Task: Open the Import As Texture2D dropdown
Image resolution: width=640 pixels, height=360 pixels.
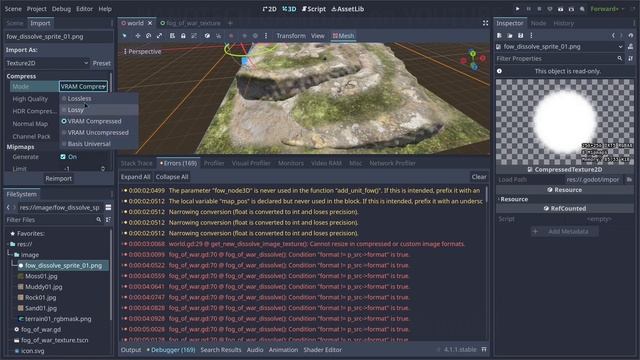Action: 47,63
